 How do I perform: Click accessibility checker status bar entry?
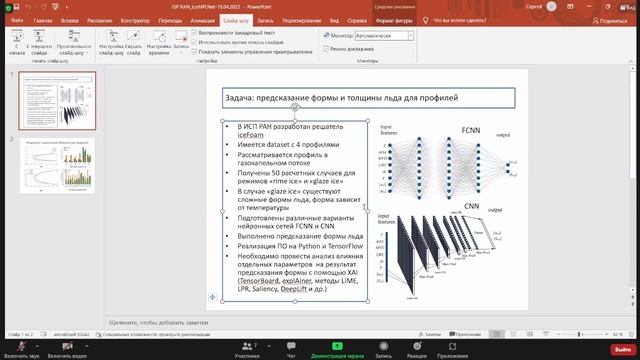pos(153,334)
